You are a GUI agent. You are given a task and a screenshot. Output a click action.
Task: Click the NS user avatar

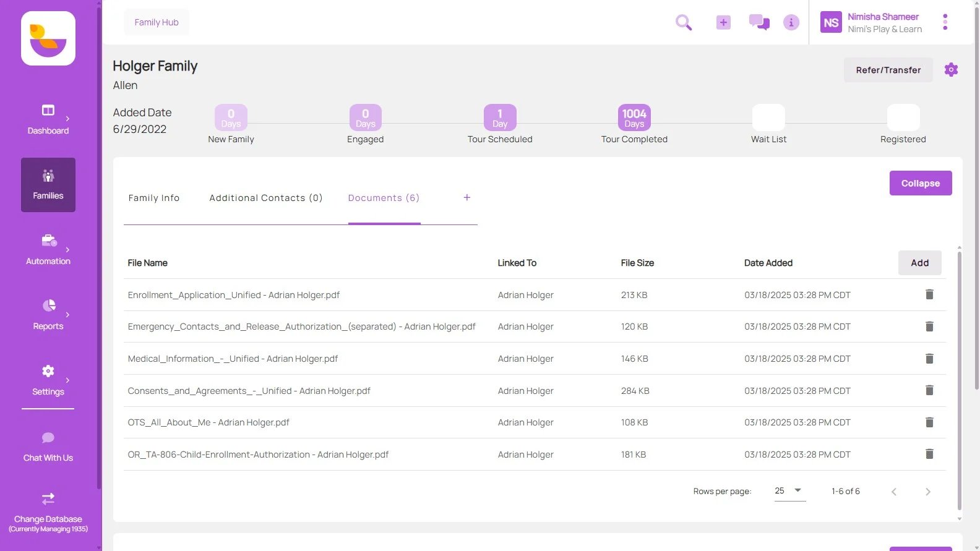point(831,22)
